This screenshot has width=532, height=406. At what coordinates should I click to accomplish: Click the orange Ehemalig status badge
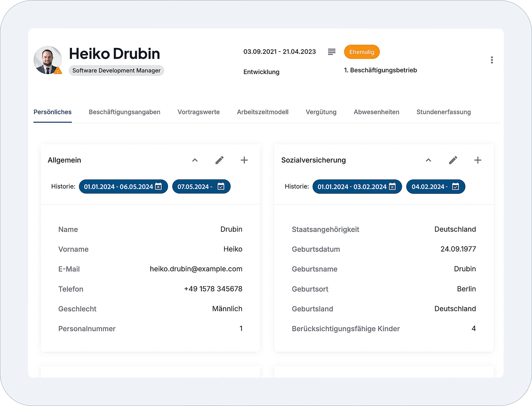coord(361,52)
